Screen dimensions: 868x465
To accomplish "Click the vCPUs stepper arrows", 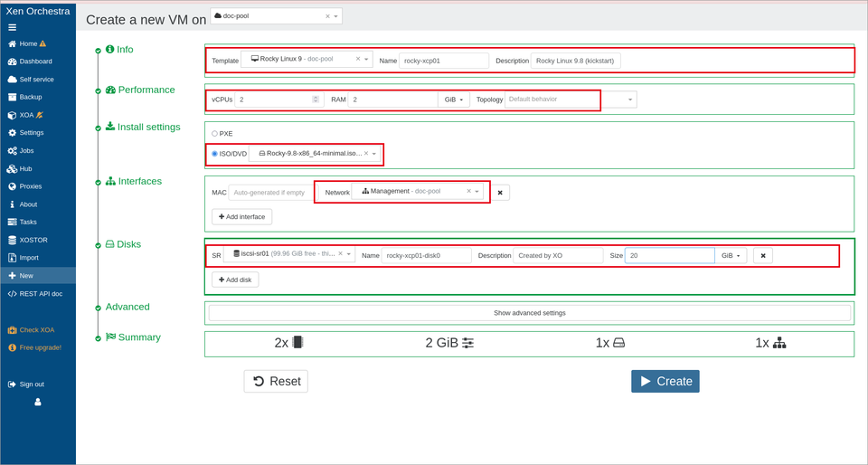I will 316,100.
